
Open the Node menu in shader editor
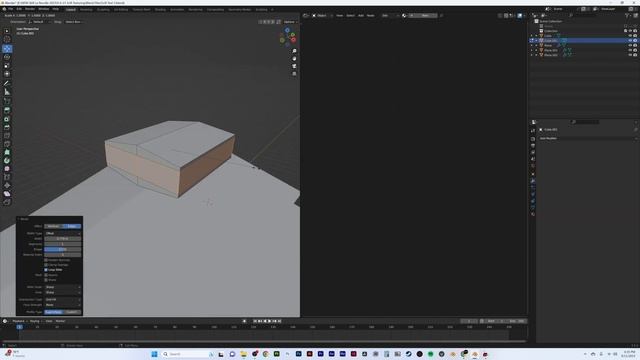click(371, 16)
